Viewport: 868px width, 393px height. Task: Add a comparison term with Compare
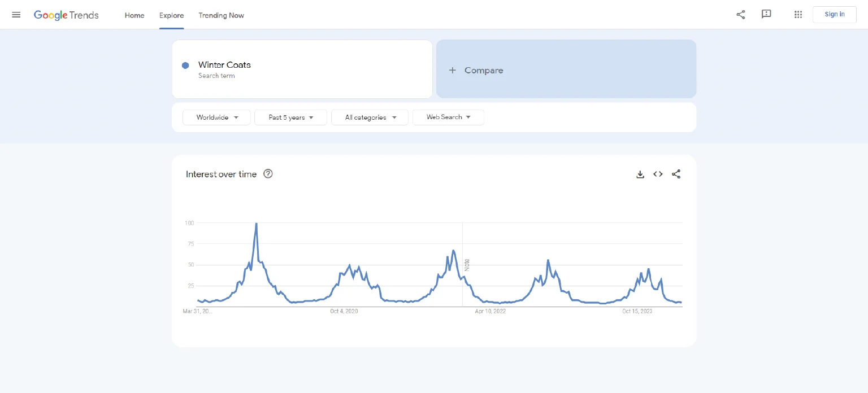566,70
